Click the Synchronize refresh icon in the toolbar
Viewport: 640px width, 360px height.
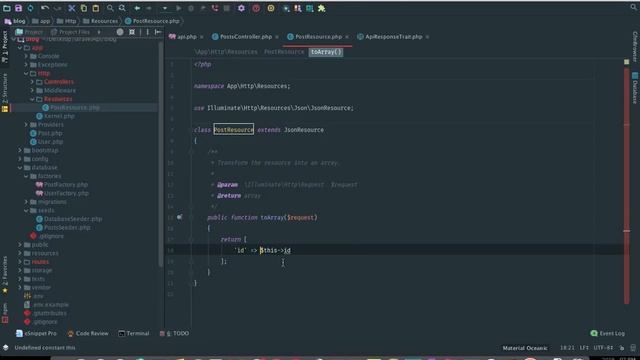[30, 8]
